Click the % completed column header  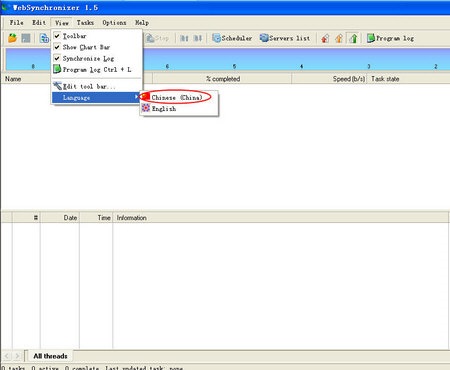point(222,79)
